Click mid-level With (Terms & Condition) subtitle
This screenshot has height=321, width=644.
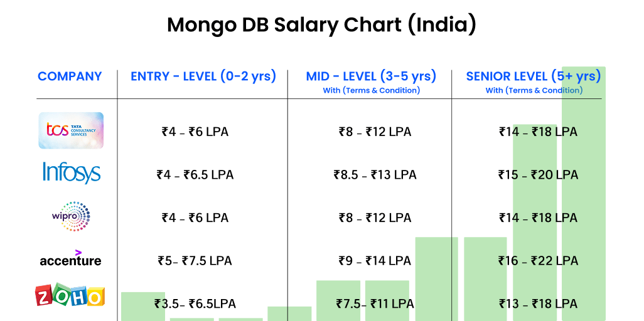coord(371,90)
